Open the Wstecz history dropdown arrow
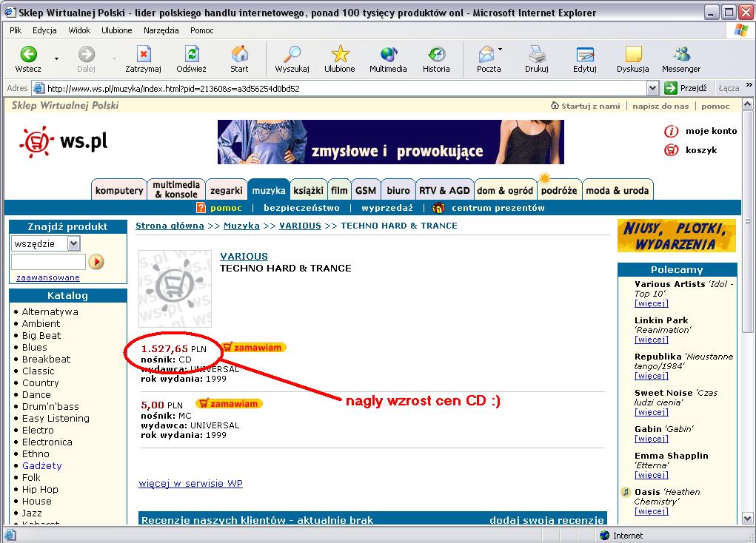This screenshot has height=543, width=756. [x=56, y=58]
